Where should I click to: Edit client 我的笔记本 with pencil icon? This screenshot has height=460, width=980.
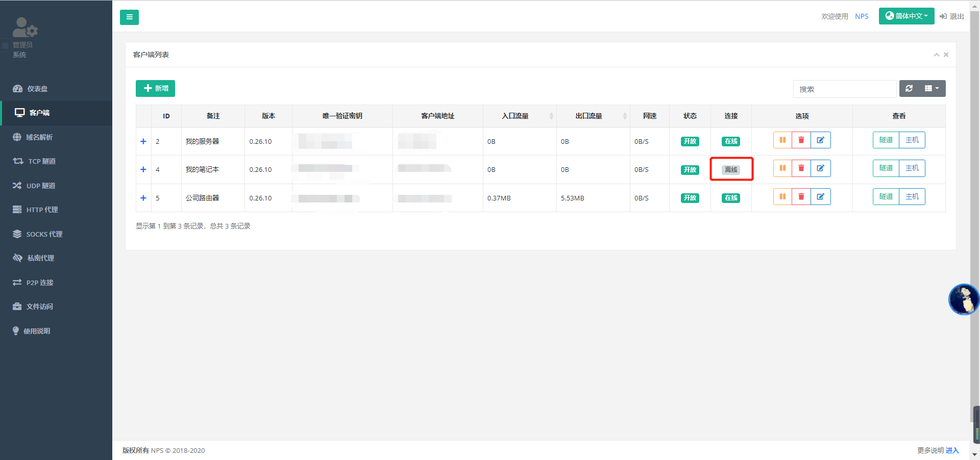[x=820, y=168]
